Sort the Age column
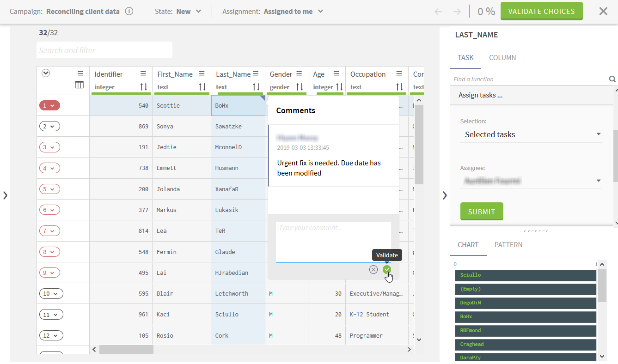618x364 pixels. (x=339, y=87)
